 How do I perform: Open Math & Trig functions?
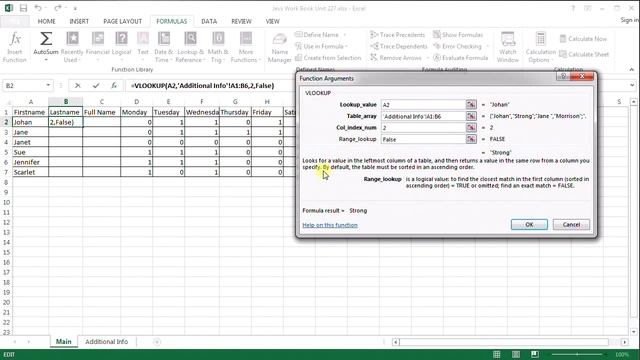(218, 47)
